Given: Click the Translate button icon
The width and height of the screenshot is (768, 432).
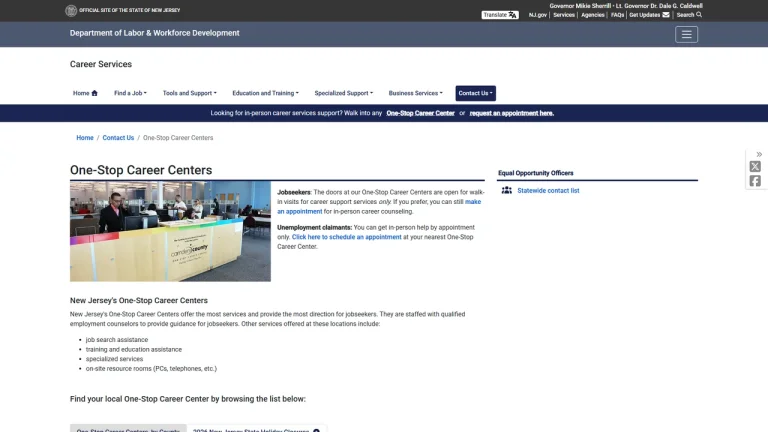Looking at the screenshot, I should 512,15.
